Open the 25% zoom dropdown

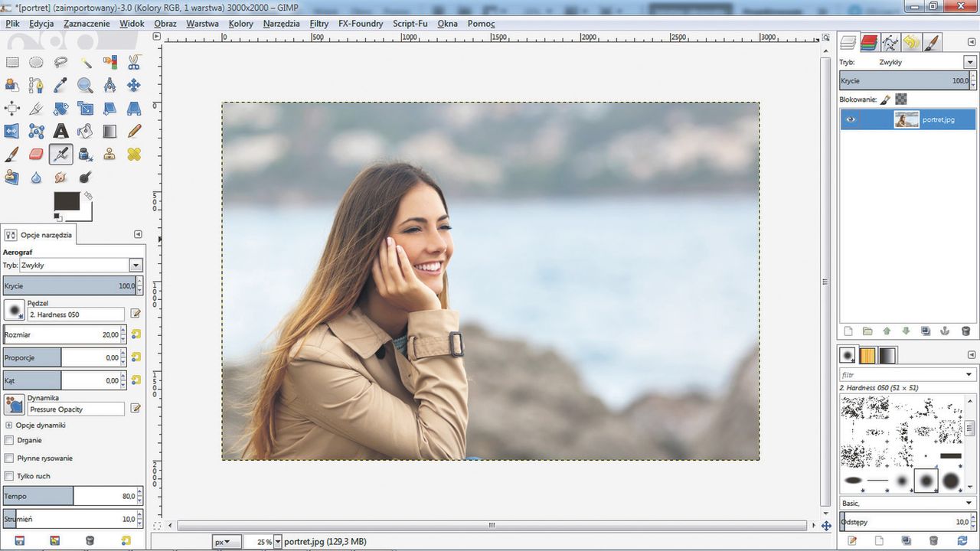277,542
